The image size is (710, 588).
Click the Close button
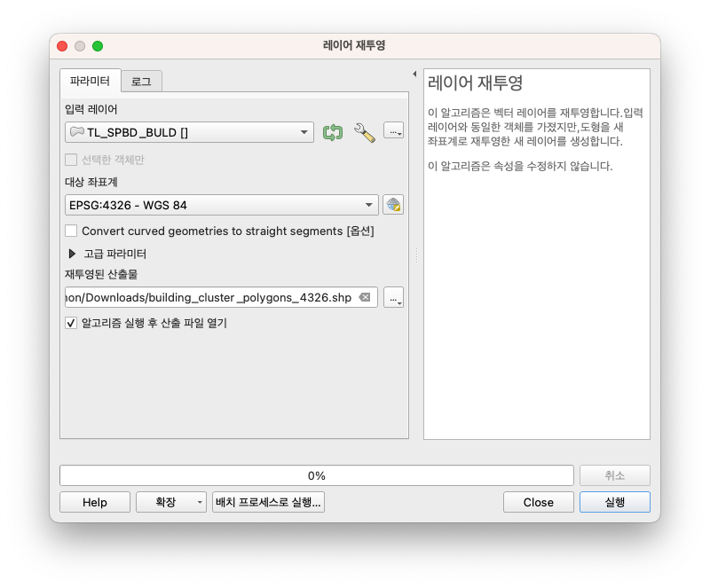point(539,503)
